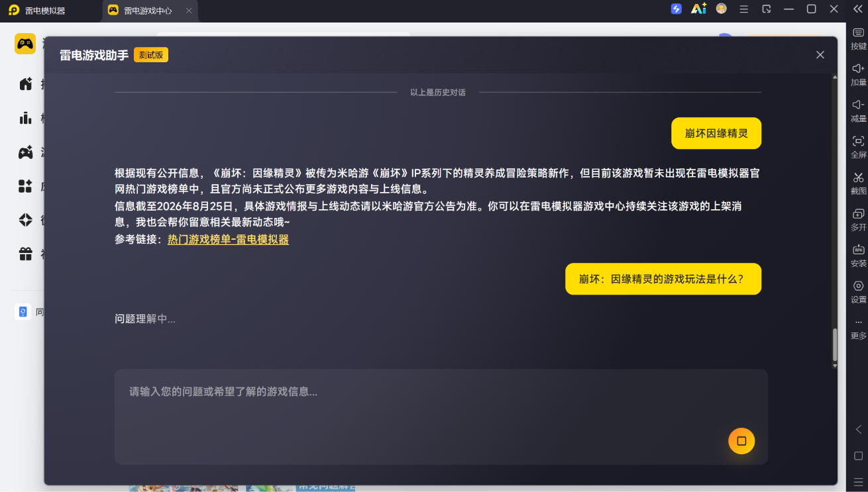Click the 安装 APK install icon
868x492 pixels.
pyautogui.click(x=858, y=250)
